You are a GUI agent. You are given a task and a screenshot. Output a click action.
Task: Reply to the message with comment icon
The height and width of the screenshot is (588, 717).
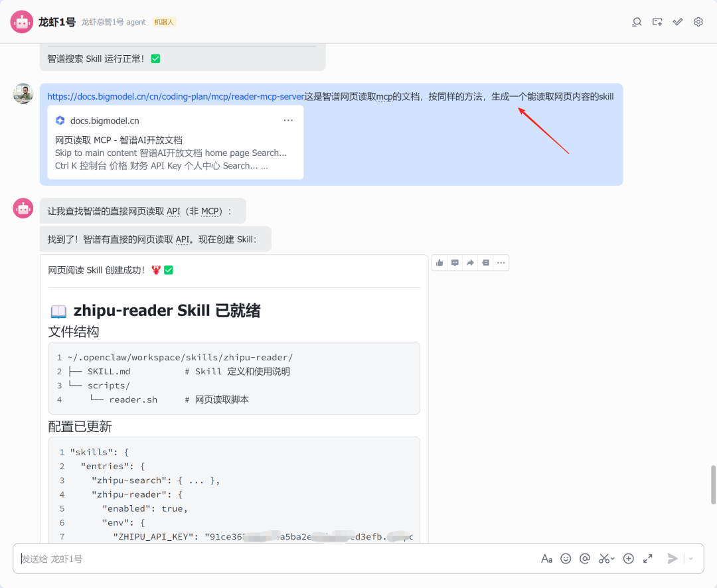(x=455, y=263)
